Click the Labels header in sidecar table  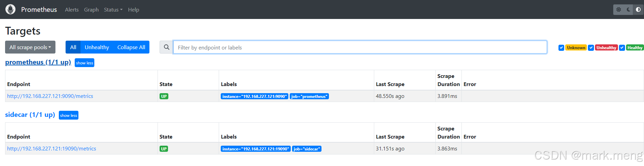pos(229,137)
